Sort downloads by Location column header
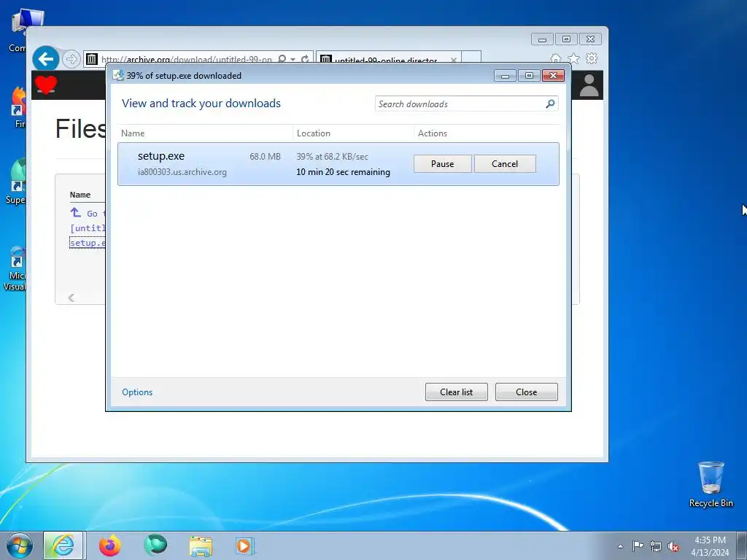The image size is (747, 560). [314, 133]
